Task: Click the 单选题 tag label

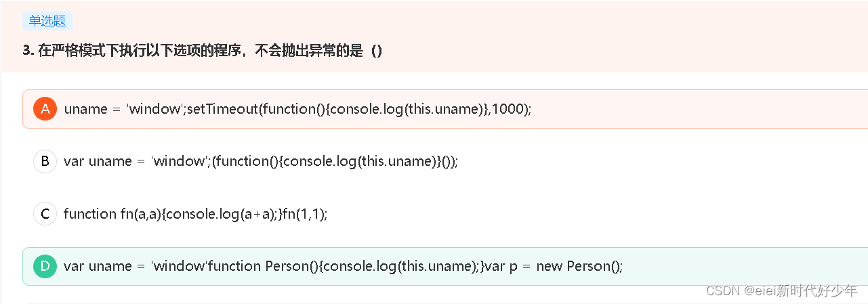Action: click(47, 21)
